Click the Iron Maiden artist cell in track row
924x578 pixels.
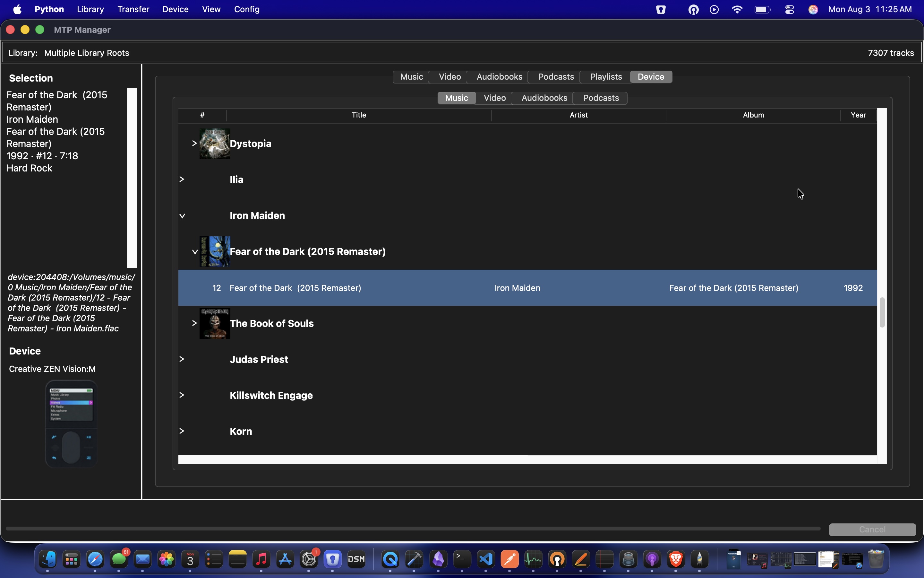[x=518, y=288]
